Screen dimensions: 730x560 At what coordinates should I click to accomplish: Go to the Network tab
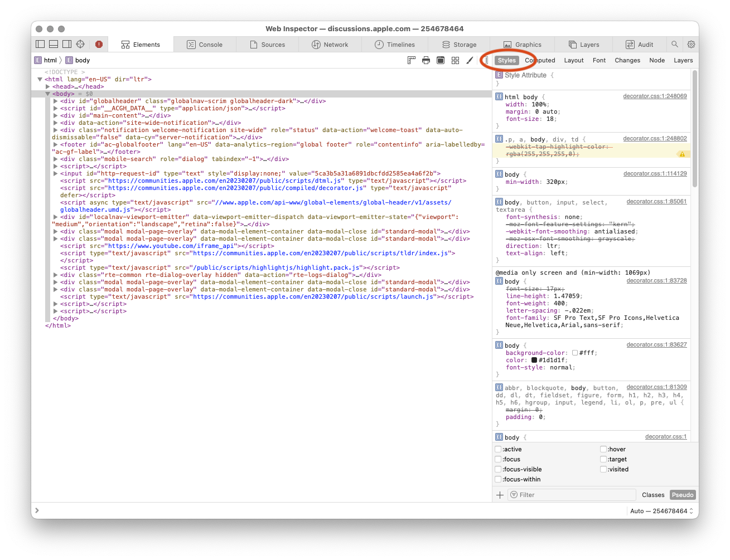(x=330, y=45)
